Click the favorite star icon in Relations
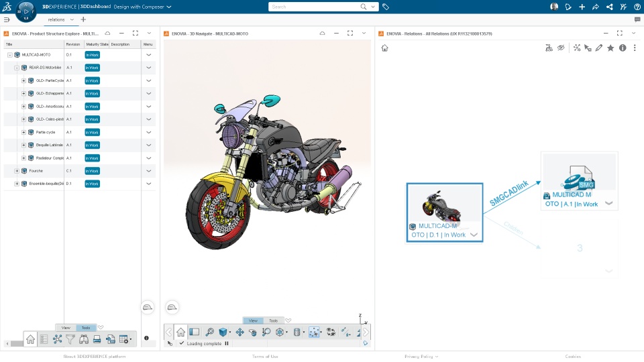 [610, 48]
